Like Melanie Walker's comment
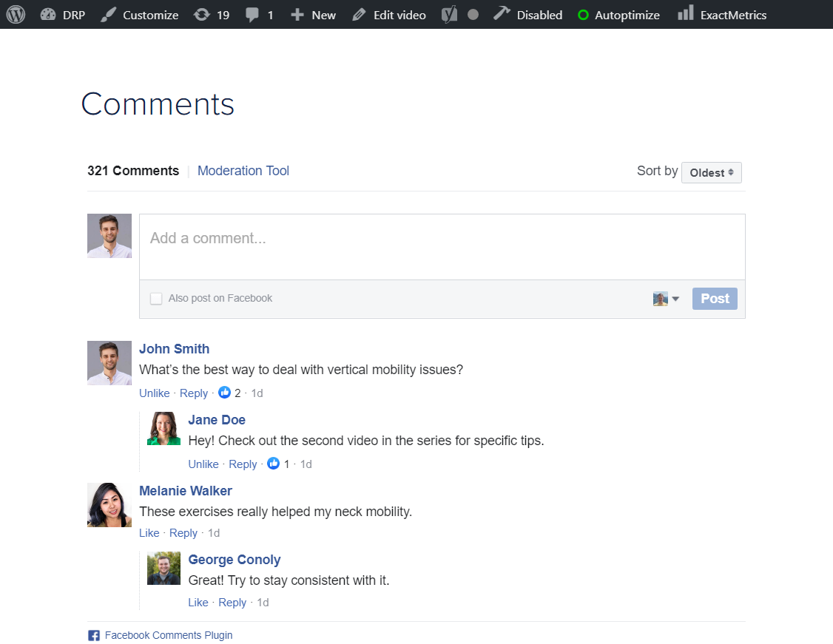The width and height of the screenshot is (833, 644). 149,532
